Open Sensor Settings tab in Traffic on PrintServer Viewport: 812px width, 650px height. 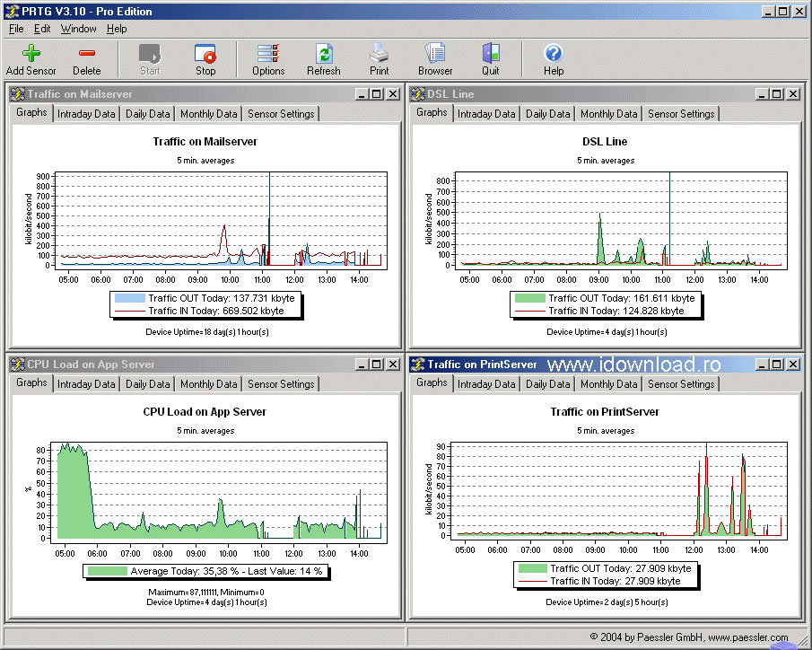pos(681,384)
